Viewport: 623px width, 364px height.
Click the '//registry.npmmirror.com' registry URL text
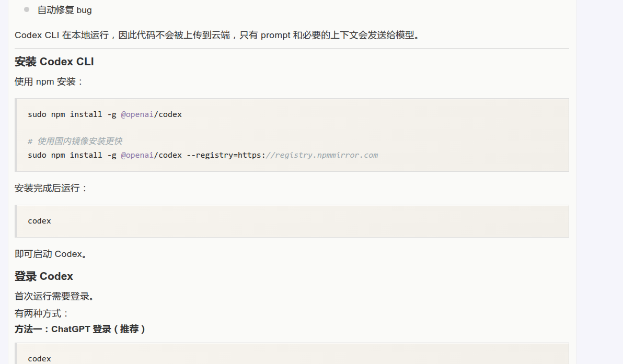pos(322,155)
